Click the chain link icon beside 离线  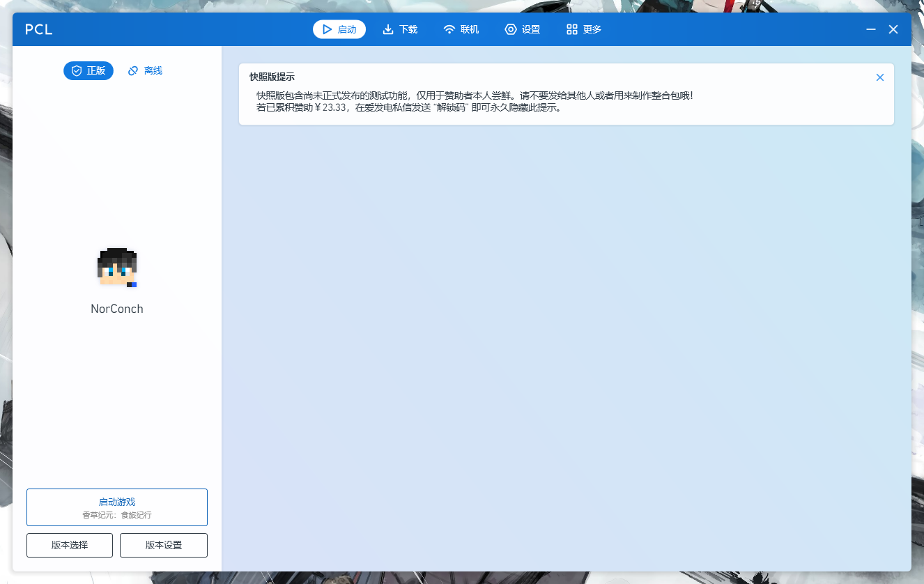(x=133, y=71)
